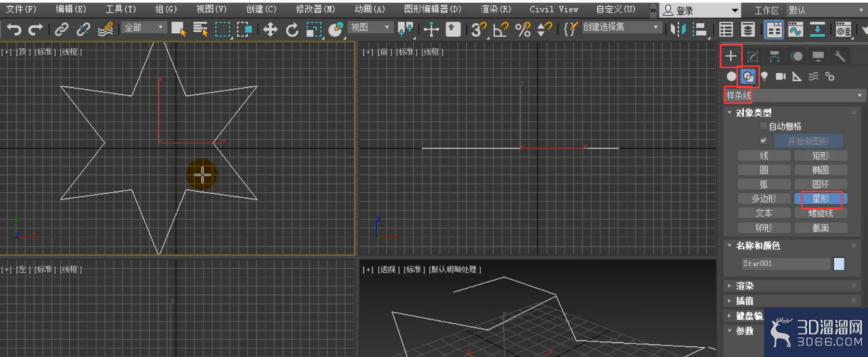Open the 样条线 shape category dropdown
This screenshot has width=868, height=357.
pos(794,96)
